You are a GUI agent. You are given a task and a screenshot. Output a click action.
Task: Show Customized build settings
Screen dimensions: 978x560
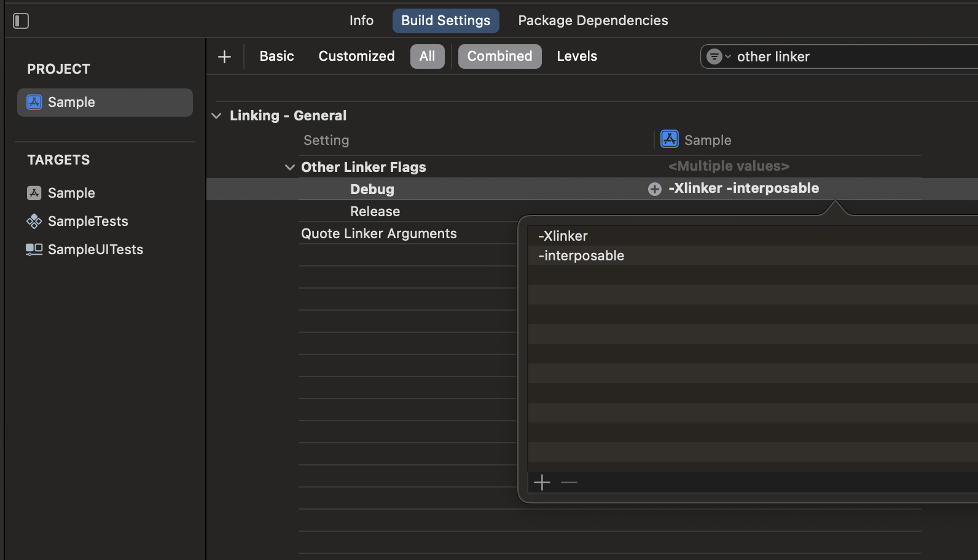coord(356,56)
